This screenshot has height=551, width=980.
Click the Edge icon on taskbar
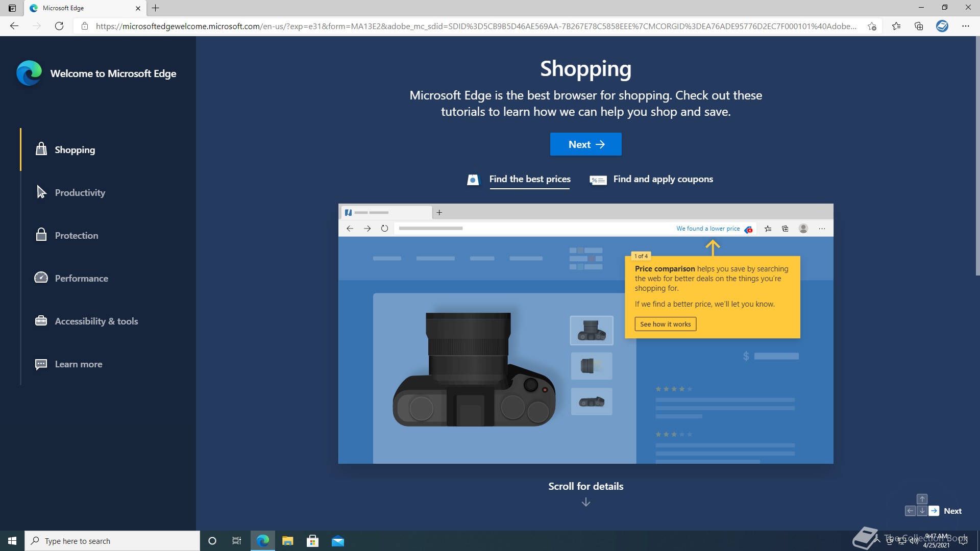click(262, 541)
